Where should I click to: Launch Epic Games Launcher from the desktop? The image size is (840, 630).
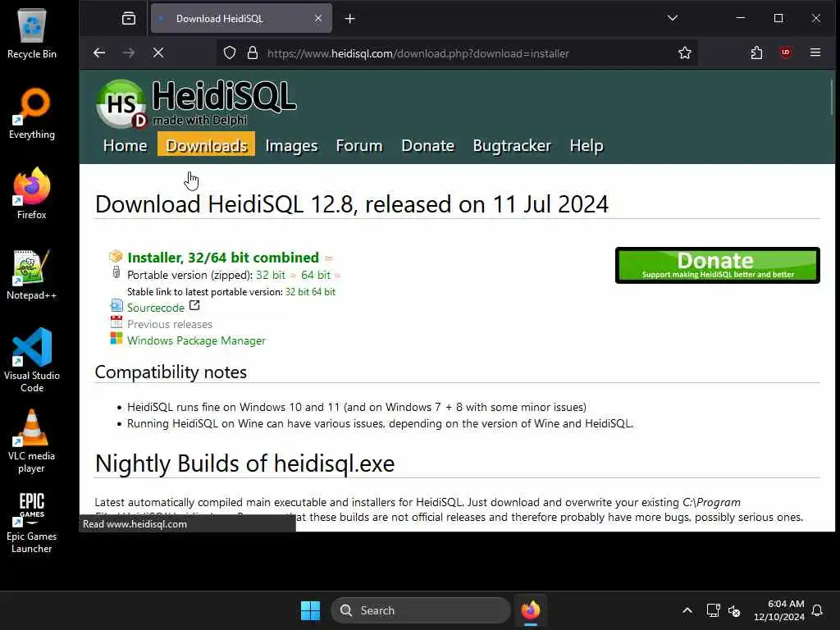coord(32,523)
